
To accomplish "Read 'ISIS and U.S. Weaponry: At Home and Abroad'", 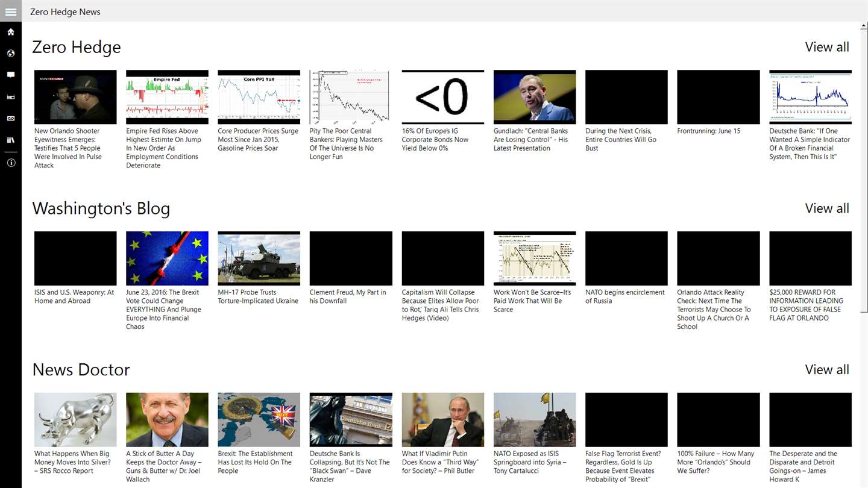I will point(74,297).
